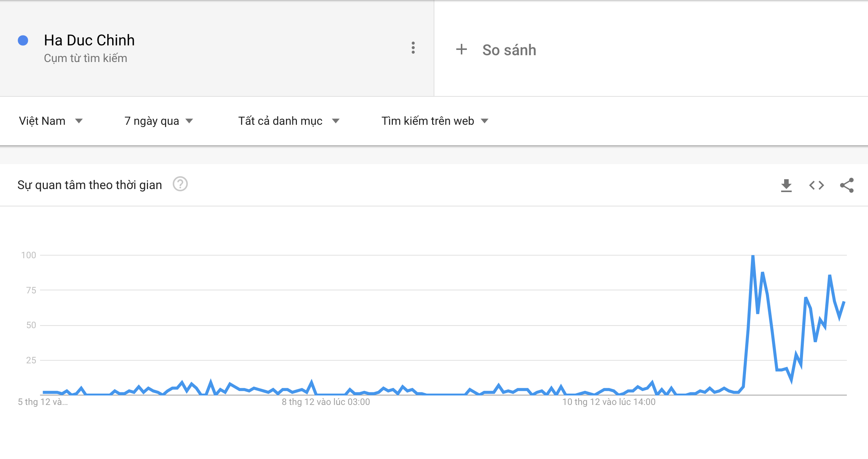Download the interest over time chart data
868x459 pixels.
click(x=786, y=185)
